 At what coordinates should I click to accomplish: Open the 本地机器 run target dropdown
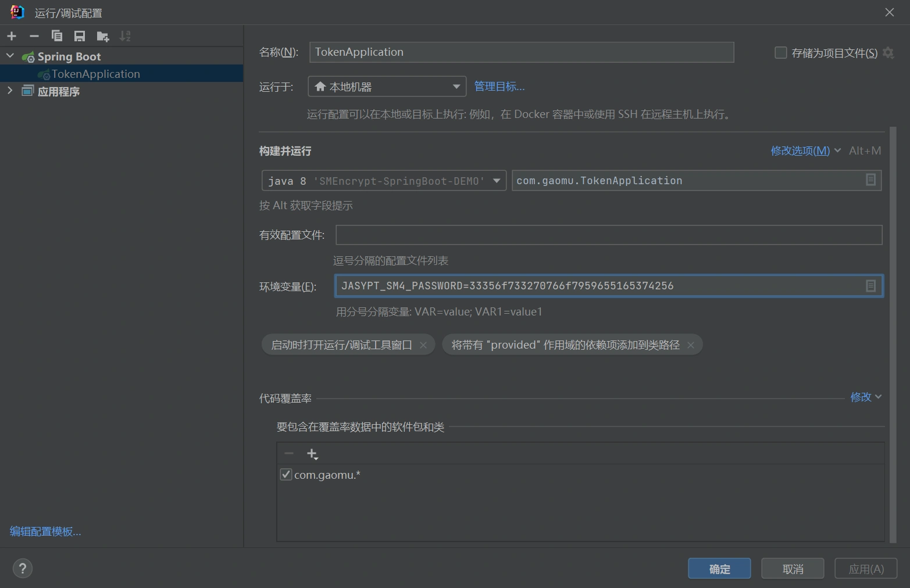pyautogui.click(x=387, y=87)
